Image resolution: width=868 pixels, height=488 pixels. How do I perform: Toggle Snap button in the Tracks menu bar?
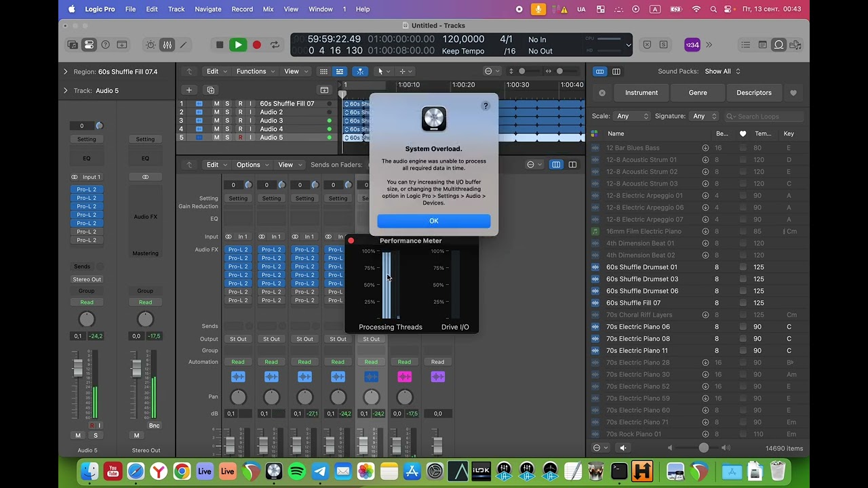[360, 71]
